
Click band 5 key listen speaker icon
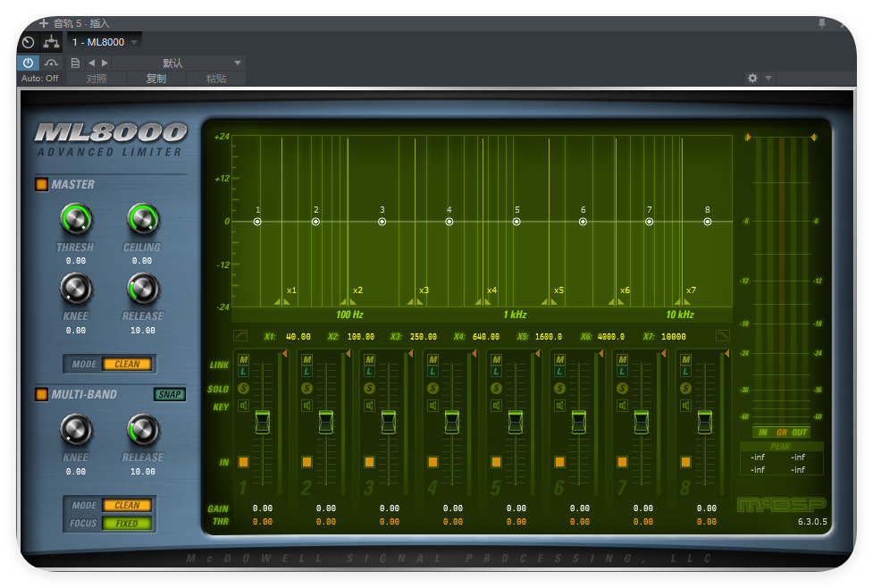coord(497,406)
